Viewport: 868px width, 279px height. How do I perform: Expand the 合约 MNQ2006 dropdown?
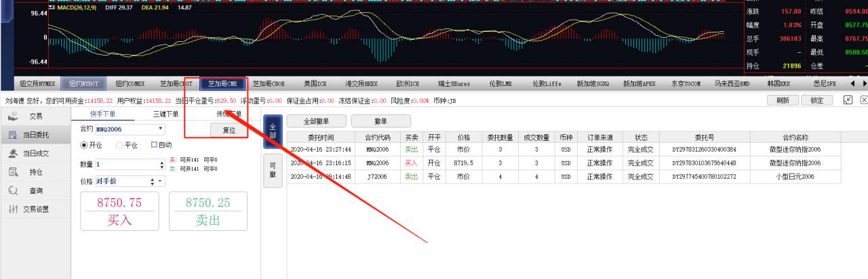tap(161, 128)
